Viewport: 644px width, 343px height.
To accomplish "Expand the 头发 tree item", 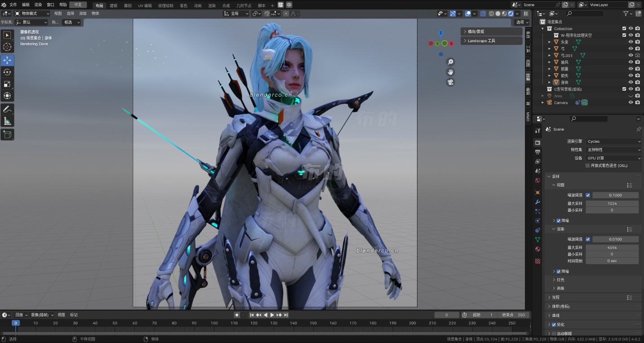I will pyautogui.click(x=549, y=42).
